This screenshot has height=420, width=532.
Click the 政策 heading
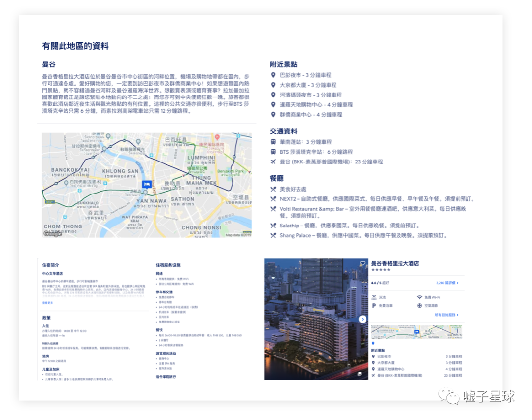(46, 318)
